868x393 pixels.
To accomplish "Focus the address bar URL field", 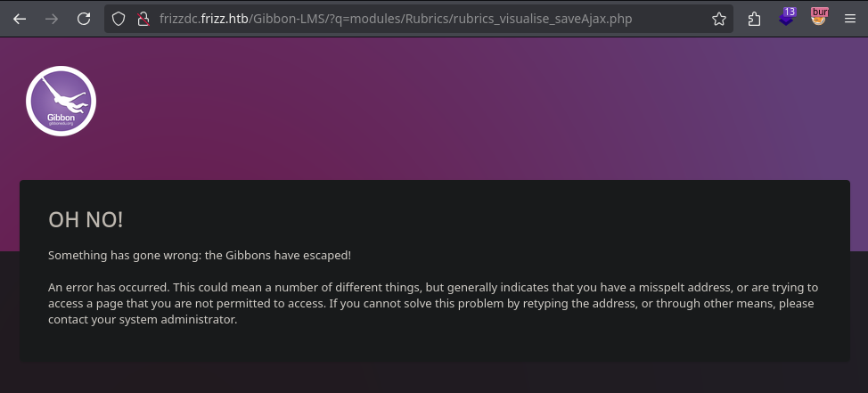I will click(x=419, y=19).
